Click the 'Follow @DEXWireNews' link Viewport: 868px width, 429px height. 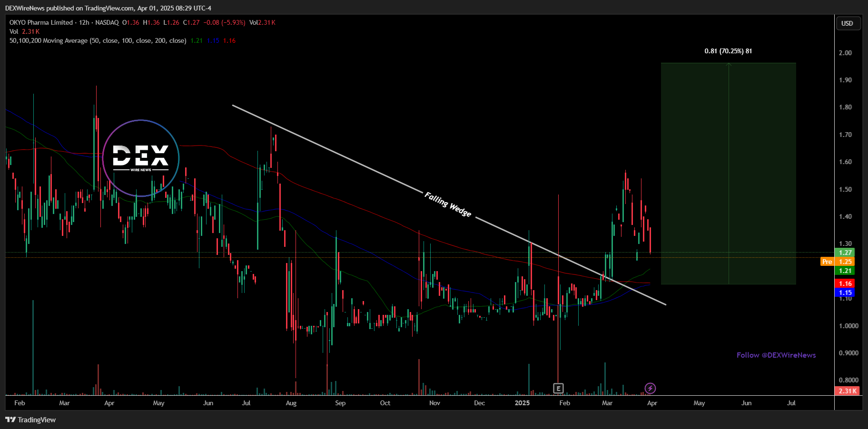776,355
